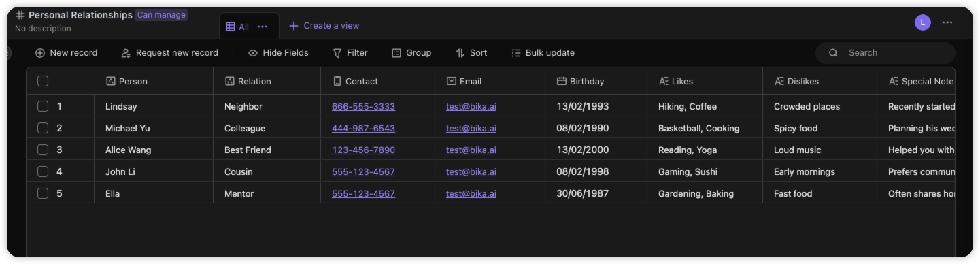Viewport: 980px width, 264px height.
Task: Click the Birthday column calendar icon
Action: pos(562,81)
